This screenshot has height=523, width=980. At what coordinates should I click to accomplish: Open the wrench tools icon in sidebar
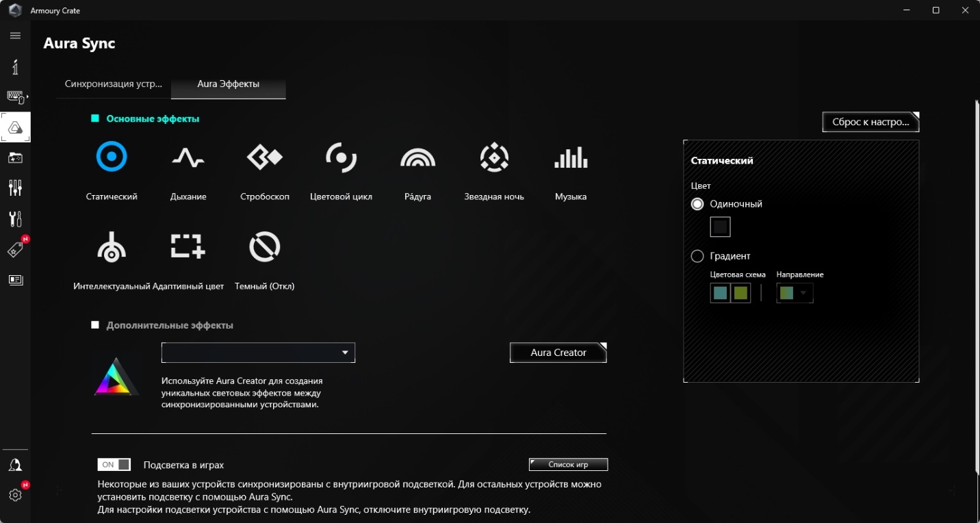(x=15, y=219)
